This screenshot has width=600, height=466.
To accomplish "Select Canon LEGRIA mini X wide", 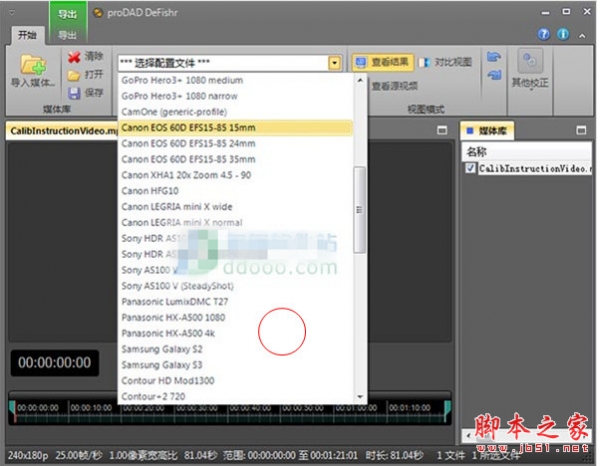I will tap(235, 207).
